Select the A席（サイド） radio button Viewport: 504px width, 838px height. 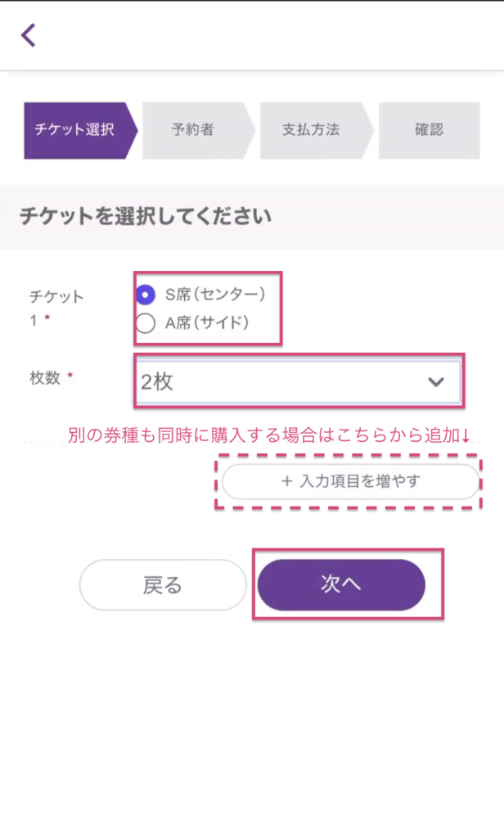click(146, 323)
